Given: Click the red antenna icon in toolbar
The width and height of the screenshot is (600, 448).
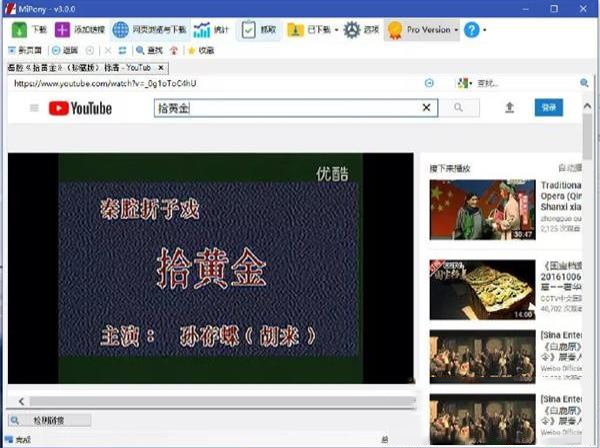Looking at the screenshot, I should (x=174, y=50).
